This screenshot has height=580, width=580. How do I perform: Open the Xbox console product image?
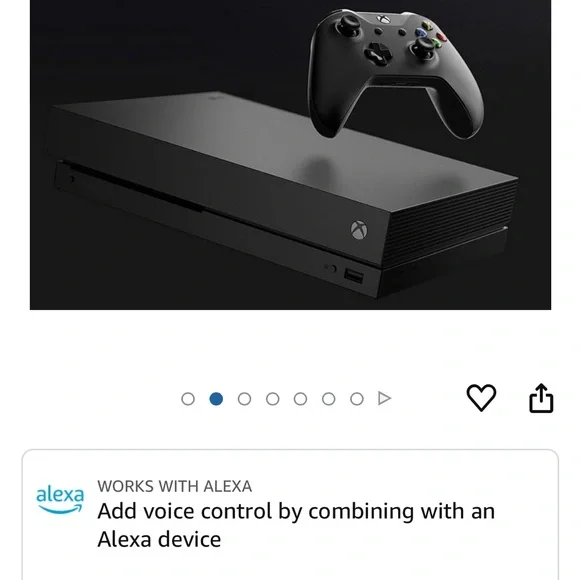[x=290, y=155]
